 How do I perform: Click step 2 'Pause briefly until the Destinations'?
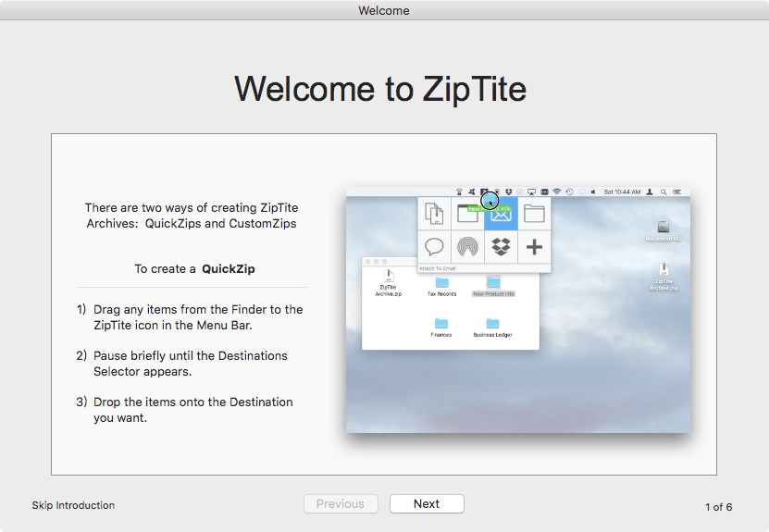tap(182, 364)
